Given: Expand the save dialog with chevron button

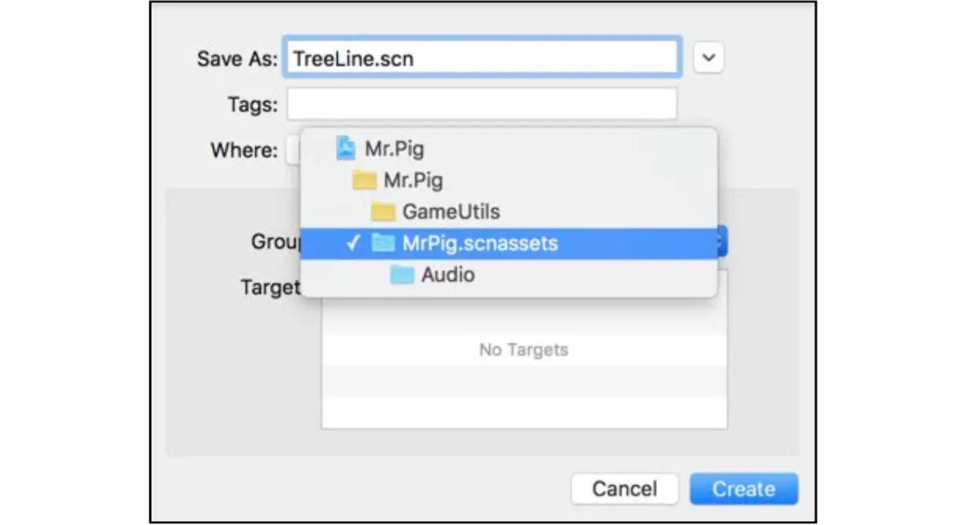Looking at the screenshot, I should point(708,58).
